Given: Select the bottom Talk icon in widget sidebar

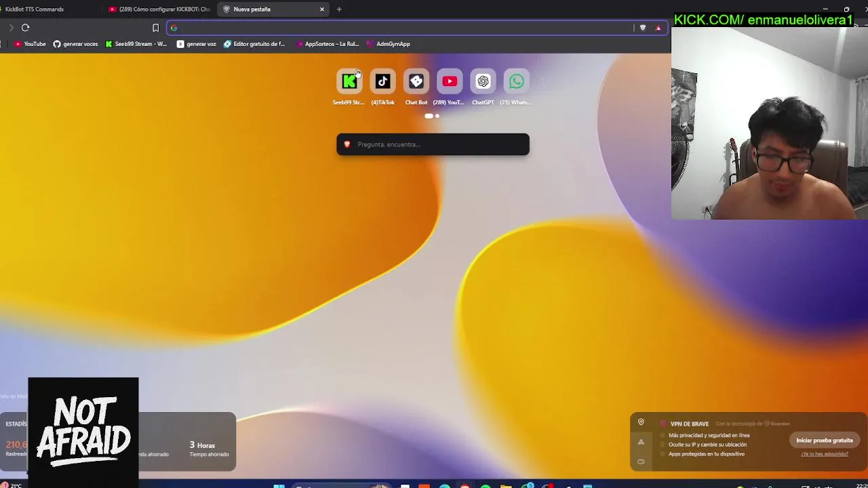Looking at the screenshot, I should pos(641,462).
